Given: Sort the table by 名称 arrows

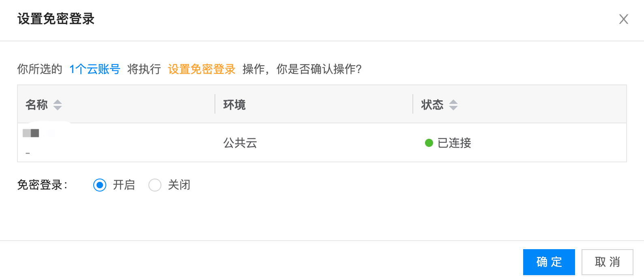Looking at the screenshot, I should coord(58,105).
